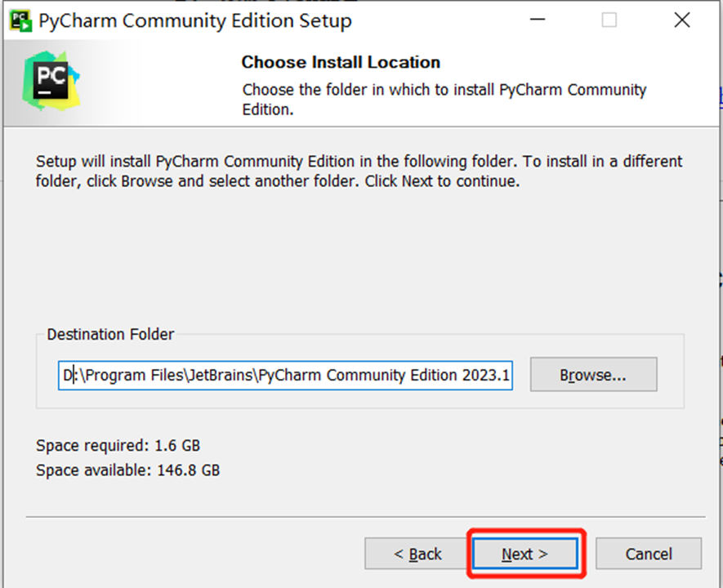723x588 pixels.
Task: Place the cursor after '2023.1' in the path
Action: [511, 375]
